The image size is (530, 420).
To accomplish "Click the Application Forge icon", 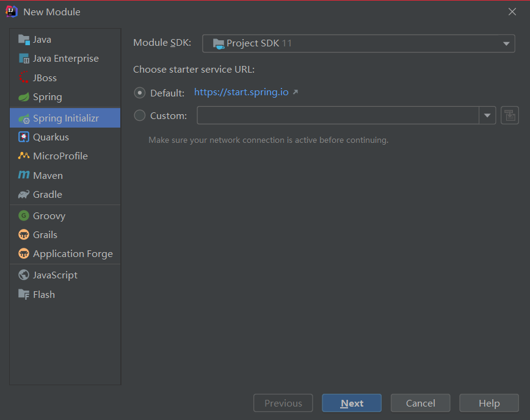I will coord(24,253).
